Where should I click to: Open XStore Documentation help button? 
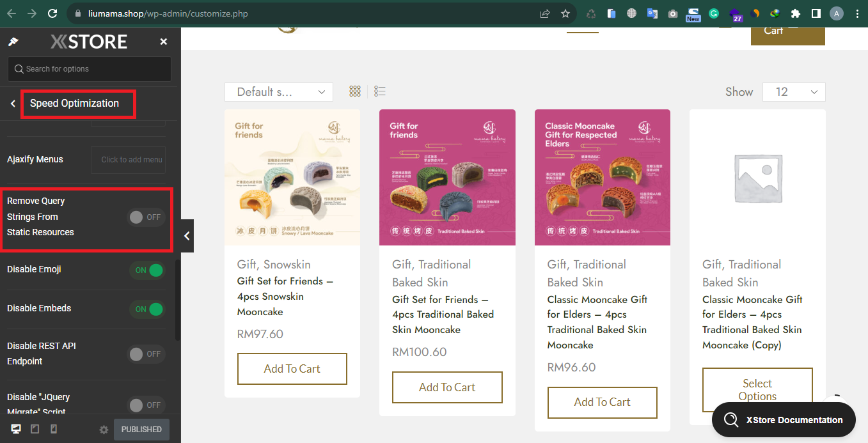(x=784, y=420)
